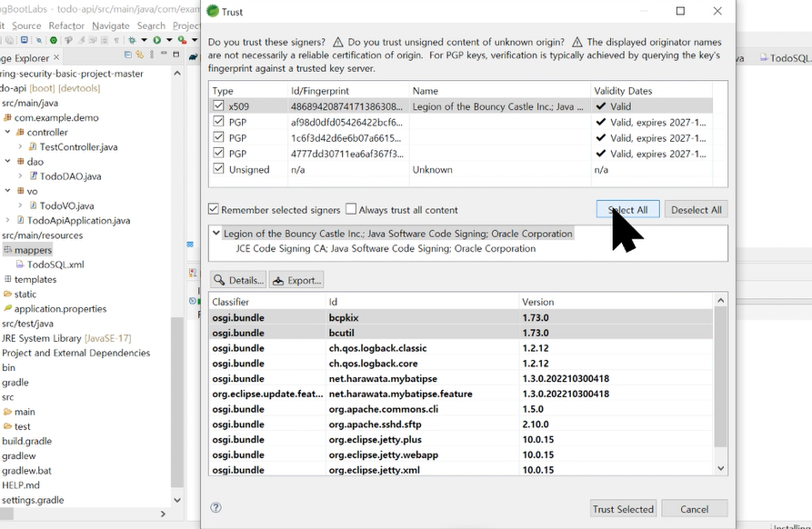
Task: Click Collapse All in Package Explorer
Action: click(128, 55)
